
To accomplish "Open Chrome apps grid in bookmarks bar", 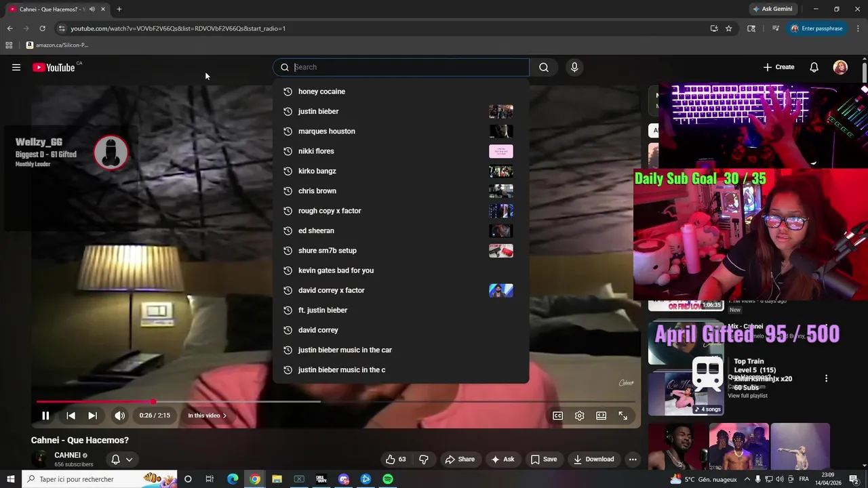I will 9,45.
